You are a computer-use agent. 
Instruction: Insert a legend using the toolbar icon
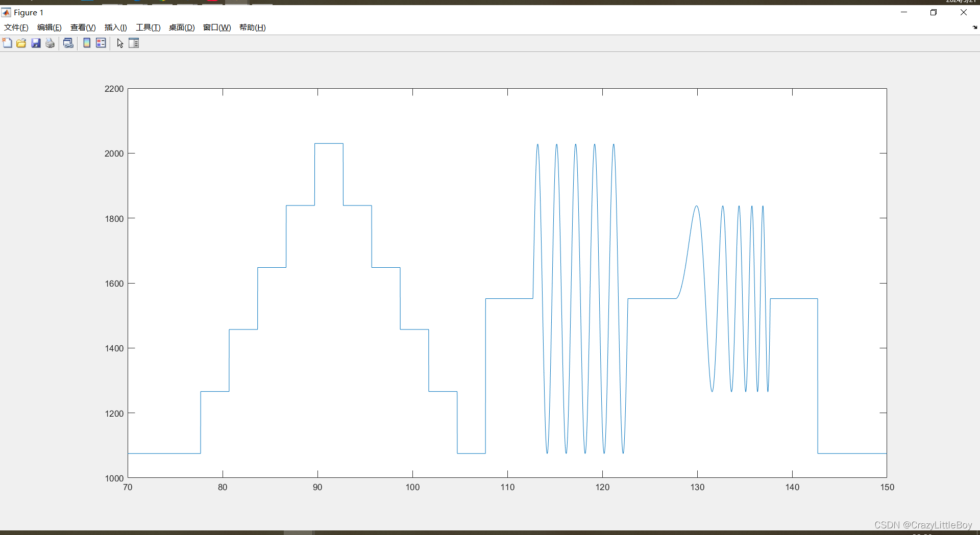coord(101,43)
